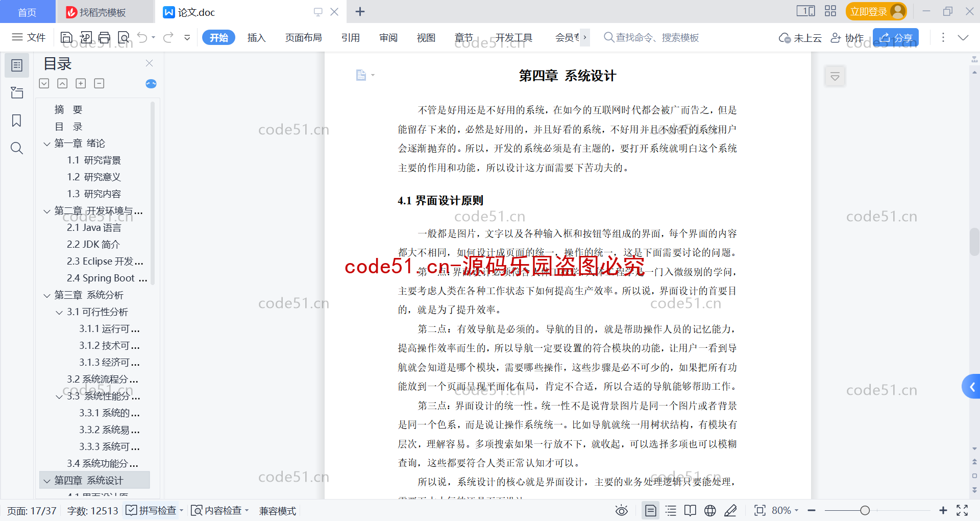The width and height of the screenshot is (980, 521).
Task: Jump to 1.1 研究背景 heading
Action: coord(94,160)
